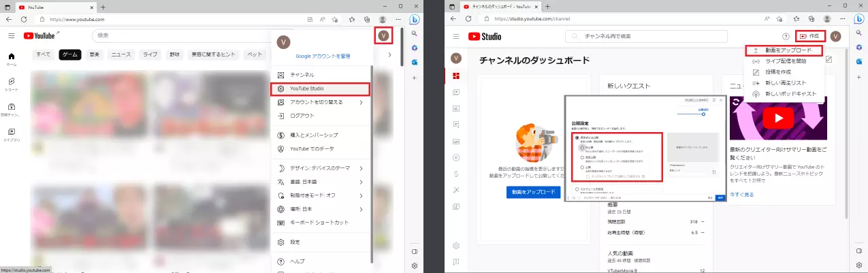Viewport: 868px width, 273px height.
Task: Click Google アカウントを管理 link
Action: click(323, 56)
